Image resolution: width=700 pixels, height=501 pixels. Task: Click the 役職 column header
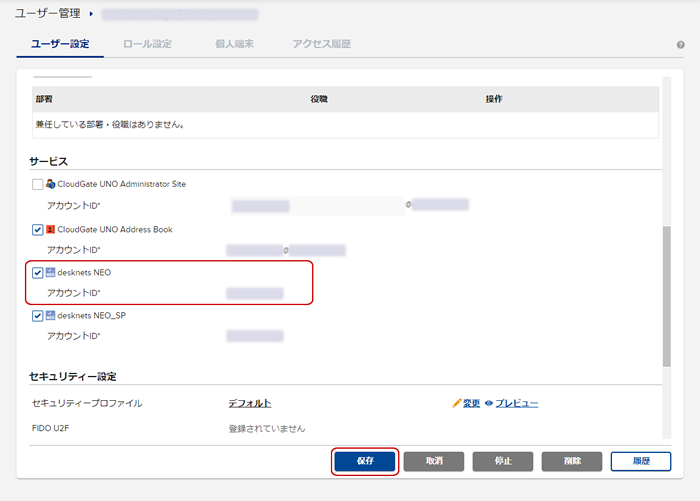tap(319, 99)
